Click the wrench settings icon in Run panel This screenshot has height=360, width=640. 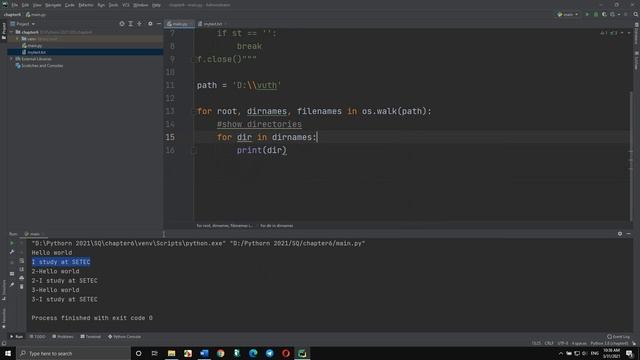coord(12,252)
